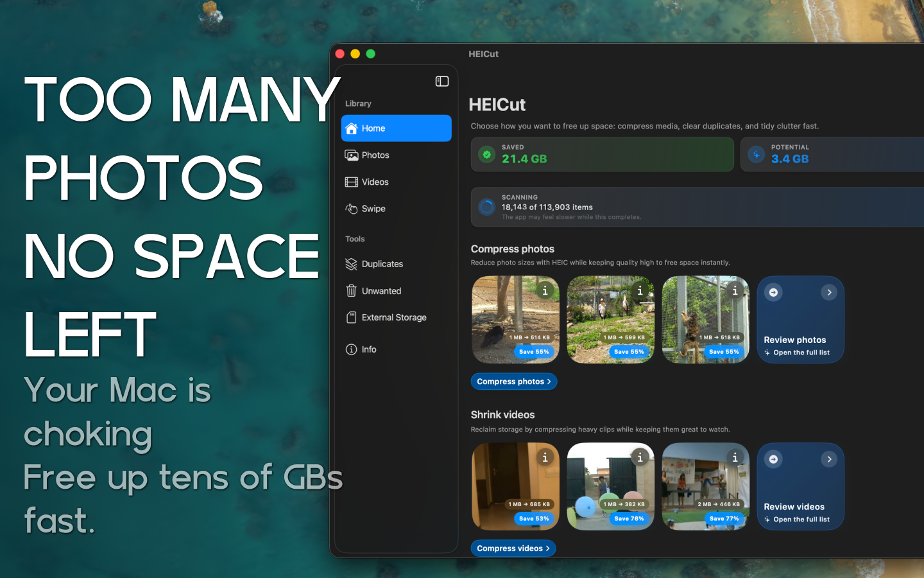Click the Save 53% badge on video

point(534,519)
